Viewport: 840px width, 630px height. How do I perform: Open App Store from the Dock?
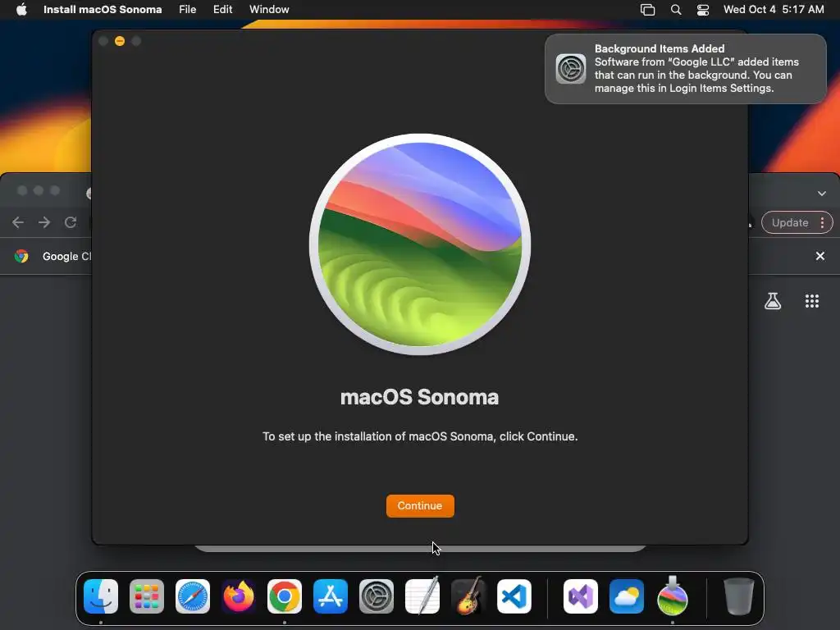point(331,596)
